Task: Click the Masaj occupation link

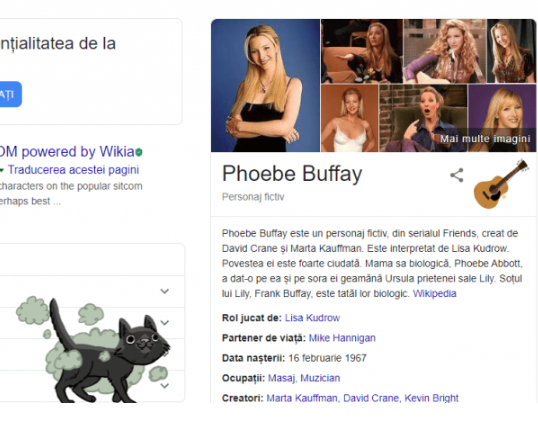Action: pos(281,378)
